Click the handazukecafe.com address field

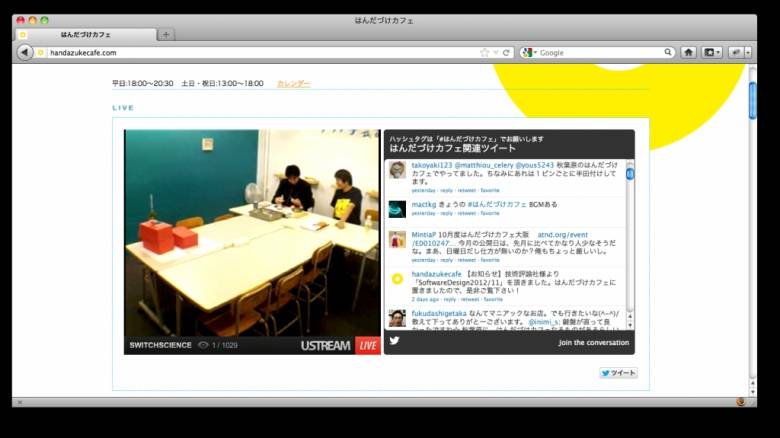coord(250,52)
